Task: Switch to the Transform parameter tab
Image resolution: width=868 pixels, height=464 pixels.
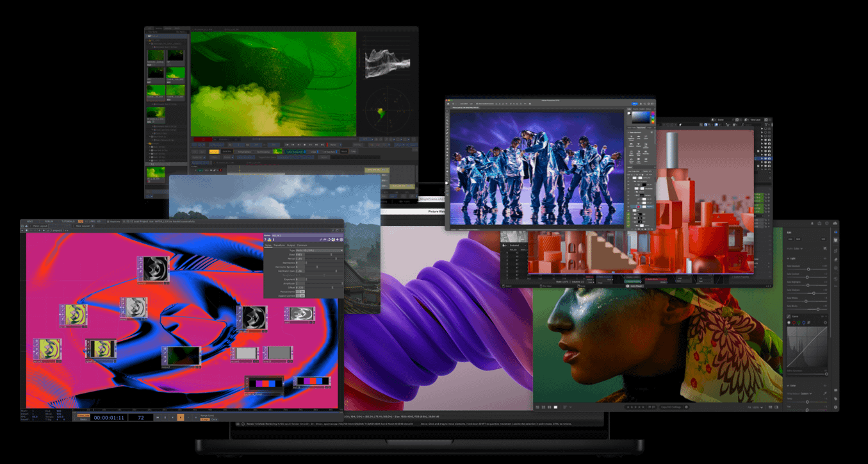Action: 279,245
